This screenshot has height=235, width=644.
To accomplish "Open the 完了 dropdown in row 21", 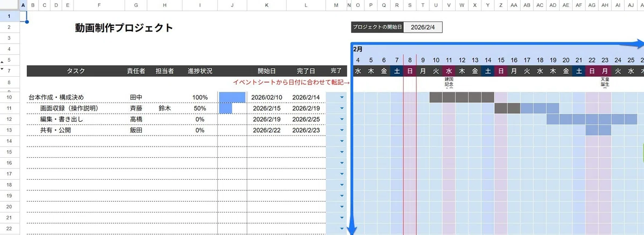I will [342, 218].
